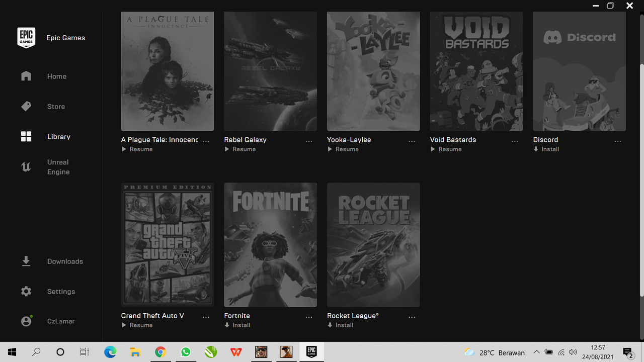Click the Grand Theft Auto V title
644x362 pixels.
click(x=152, y=316)
